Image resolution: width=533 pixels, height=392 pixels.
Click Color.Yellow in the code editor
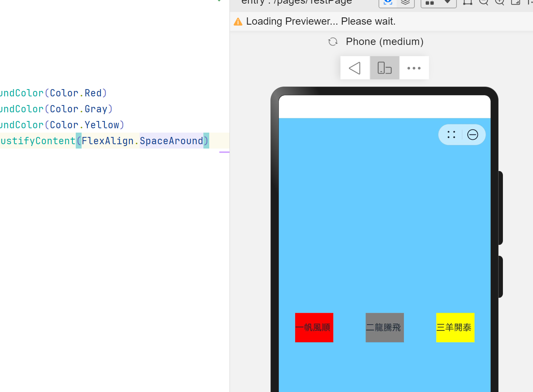[x=84, y=125]
